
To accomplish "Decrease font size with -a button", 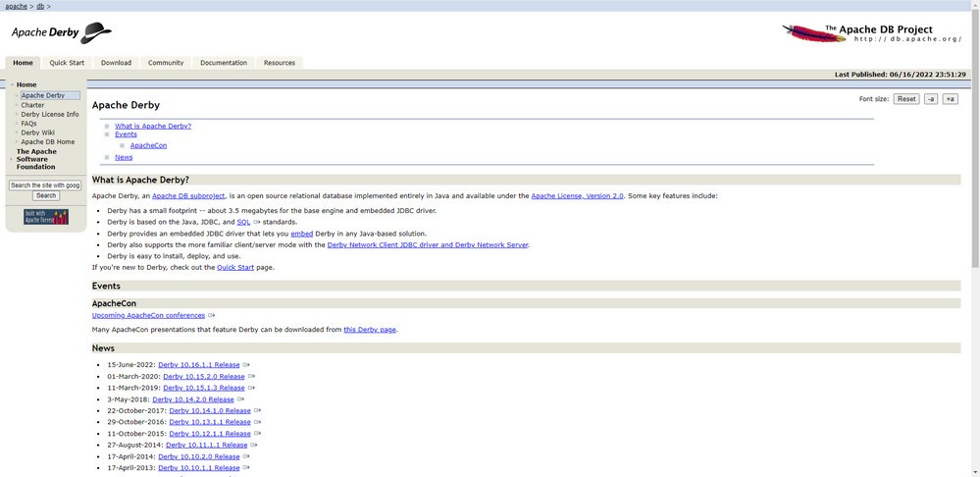I will point(931,99).
